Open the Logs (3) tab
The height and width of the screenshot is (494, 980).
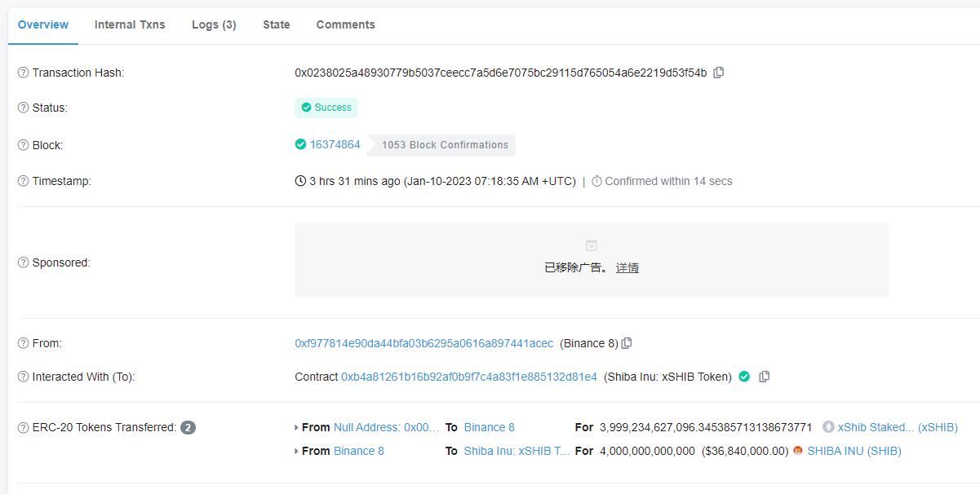213,24
